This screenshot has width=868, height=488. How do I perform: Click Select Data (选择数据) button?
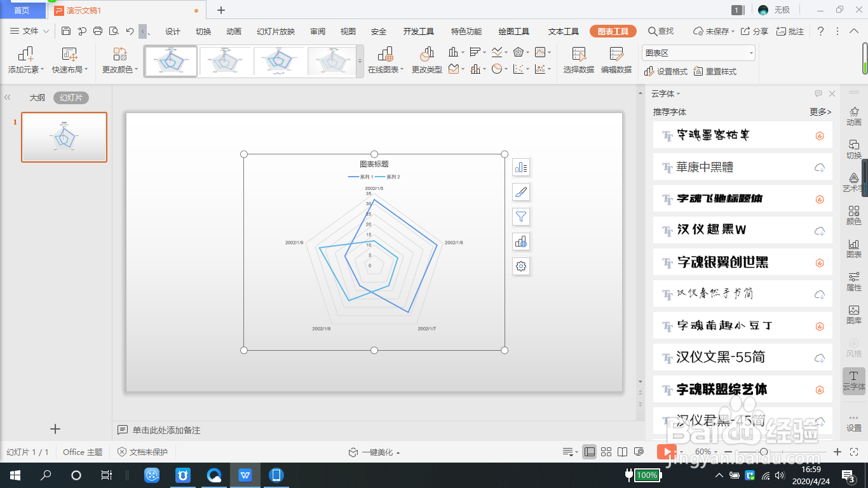click(x=579, y=61)
